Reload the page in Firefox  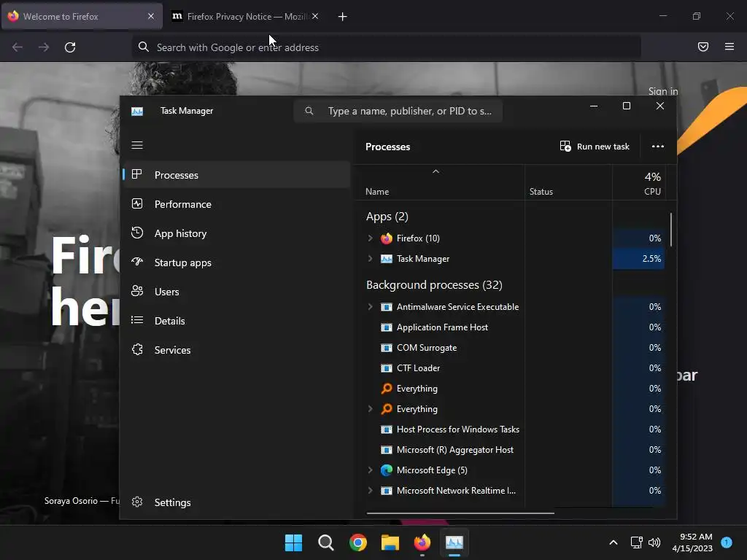[x=70, y=47]
